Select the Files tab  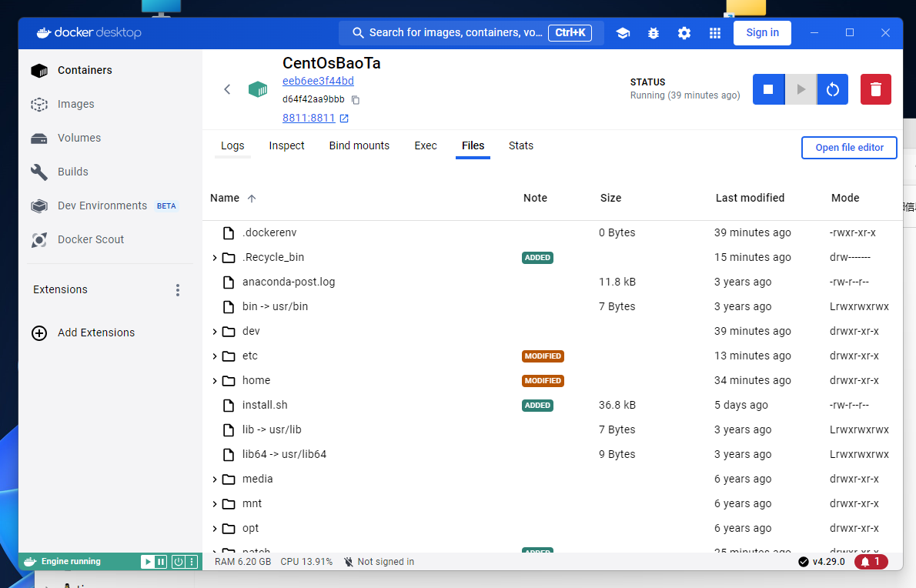(x=473, y=146)
